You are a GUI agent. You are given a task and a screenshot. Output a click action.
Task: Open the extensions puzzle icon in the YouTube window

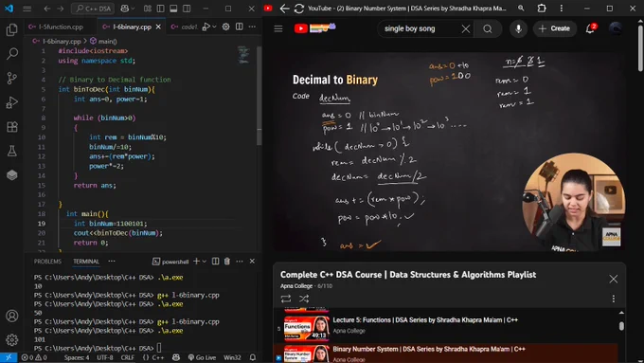[542, 9]
